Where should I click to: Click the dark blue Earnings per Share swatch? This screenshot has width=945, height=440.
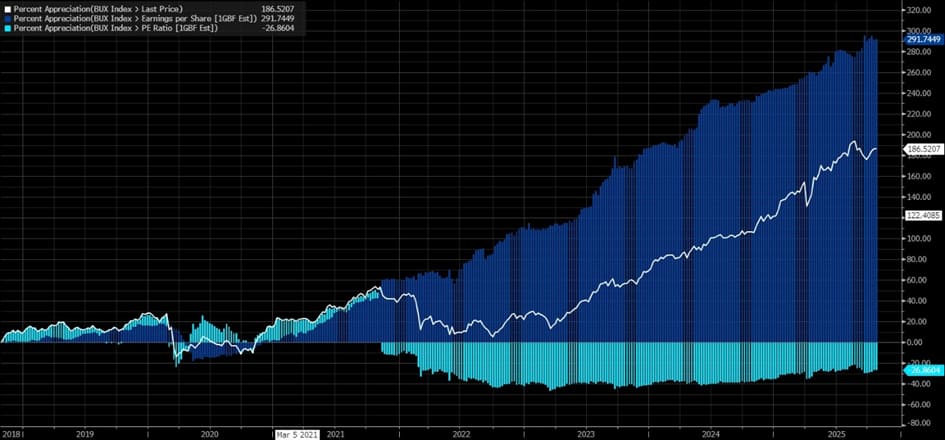pyautogui.click(x=6, y=17)
